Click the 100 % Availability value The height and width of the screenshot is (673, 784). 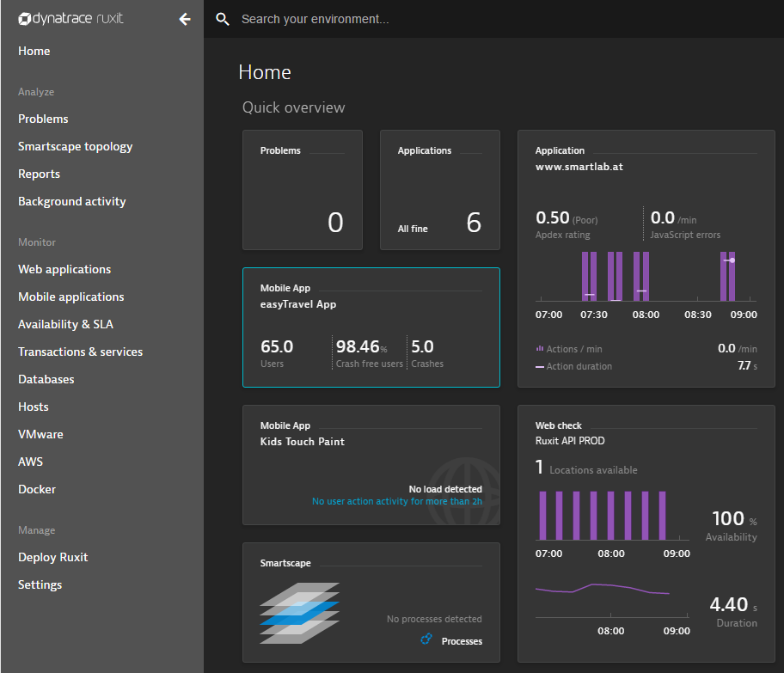click(734, 518)
